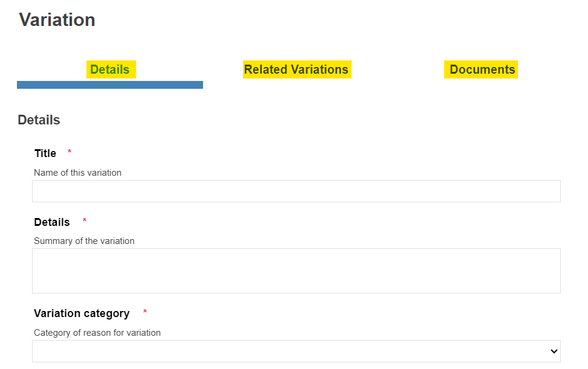Click the Details field label above the text area

(52, 222)
